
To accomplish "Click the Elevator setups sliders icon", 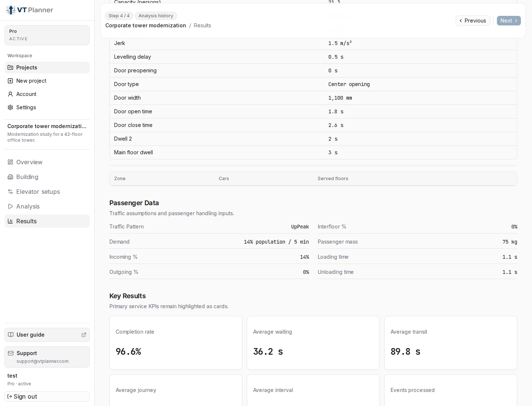I will click(10, 192).
